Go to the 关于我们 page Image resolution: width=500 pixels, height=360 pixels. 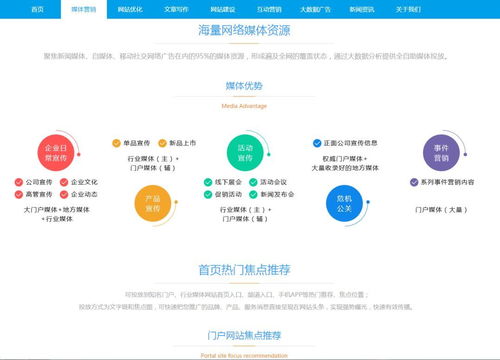[x=408, y=9]
